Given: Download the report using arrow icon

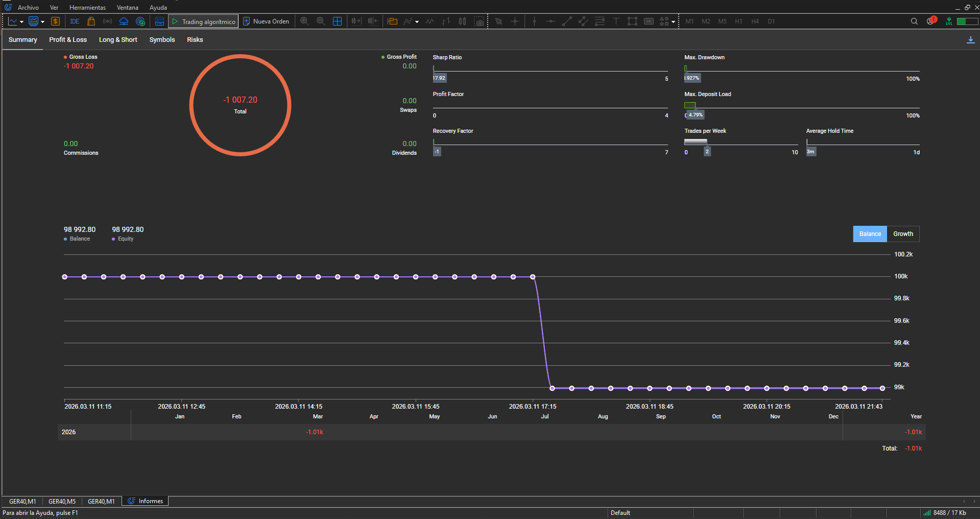Looking at the screenshot, I should [x=970, y=40].
